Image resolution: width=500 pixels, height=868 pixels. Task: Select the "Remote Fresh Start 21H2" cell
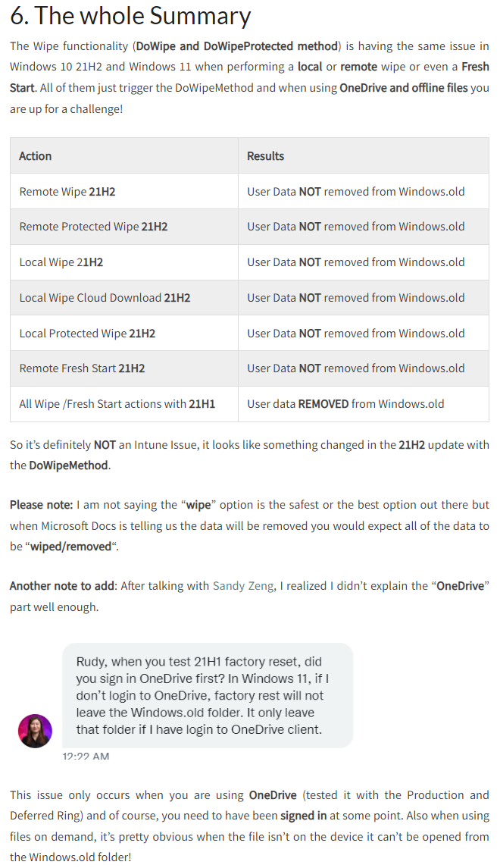pos(82,368)
